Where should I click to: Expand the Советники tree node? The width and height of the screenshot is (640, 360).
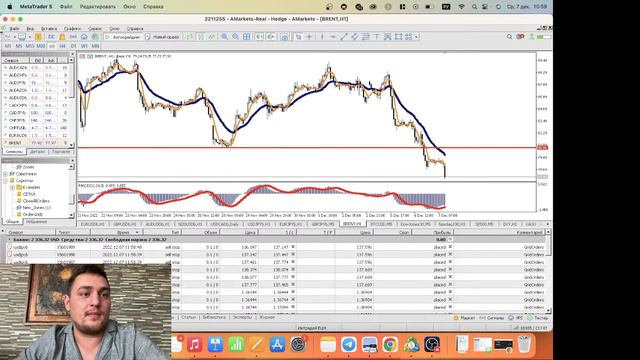[x=6, y=174]
